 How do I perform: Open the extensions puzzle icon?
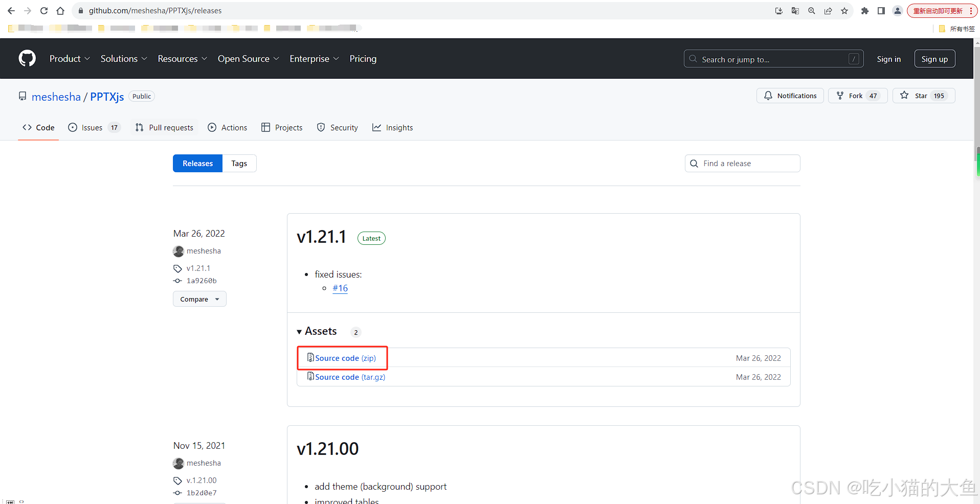(x=865, y=11)
